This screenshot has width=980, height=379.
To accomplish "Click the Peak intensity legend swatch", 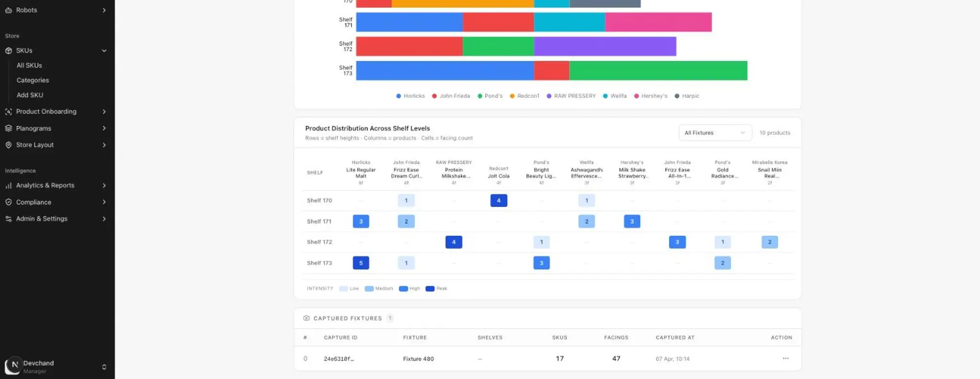I will coord(430,288).
